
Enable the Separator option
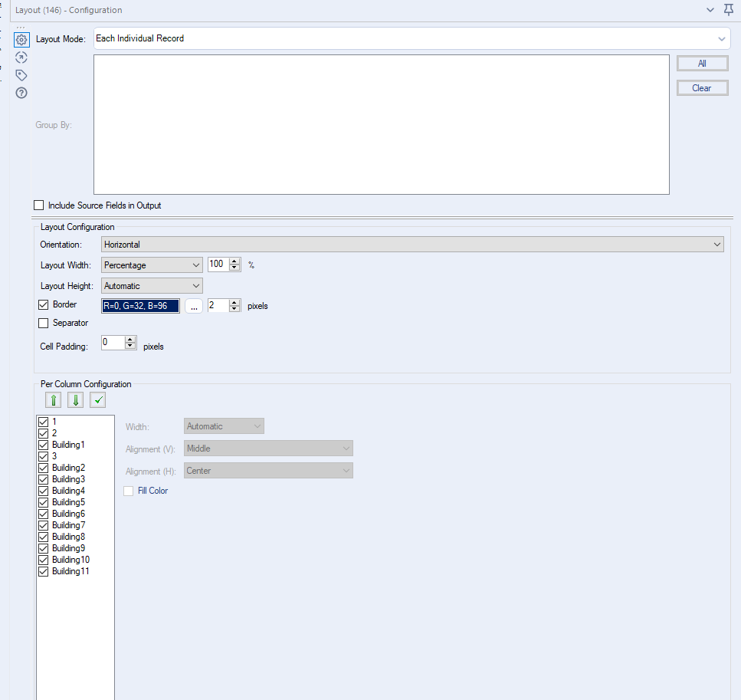pos(43,322)
